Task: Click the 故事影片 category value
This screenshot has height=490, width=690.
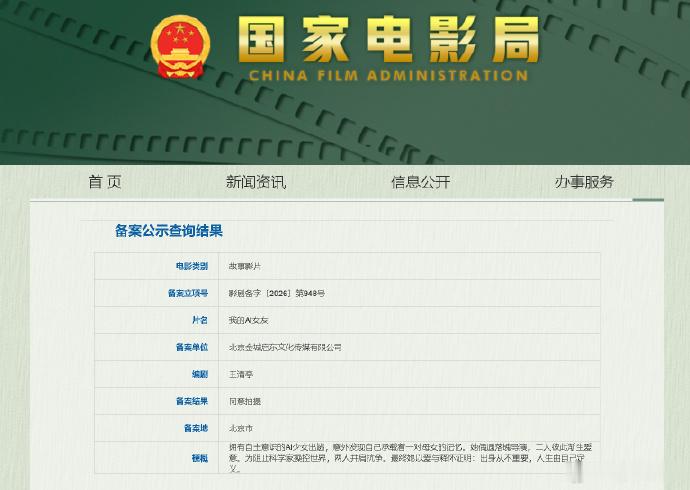Action: coord(245,266)
